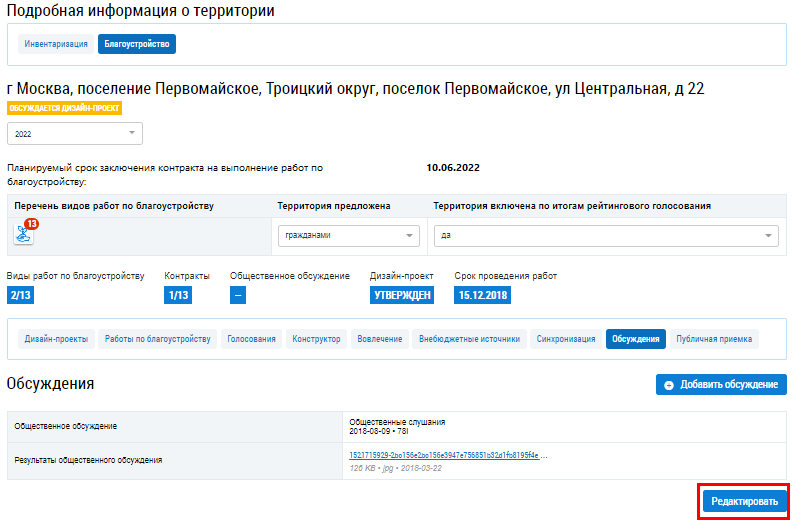The height and width of the screenshot is (528, 803).
Task: Select the Вовлечение tab
Action: (380, 339)
